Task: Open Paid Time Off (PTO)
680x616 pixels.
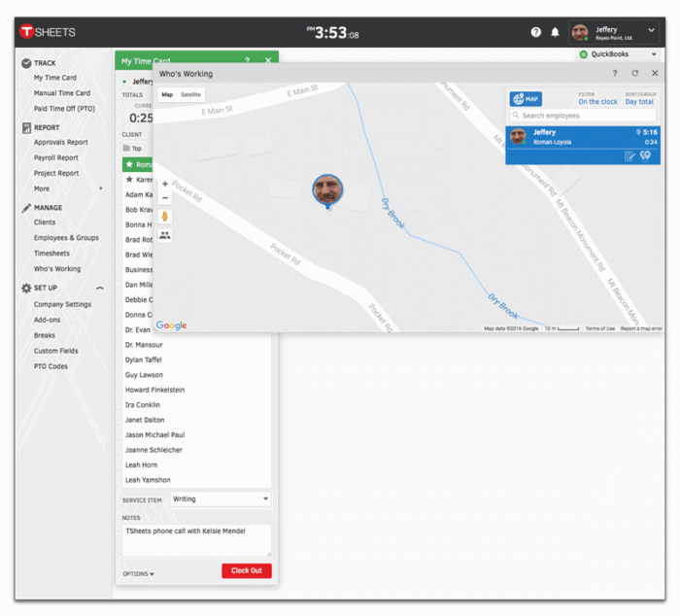Action: pyautogui.click(x=64, y=109)
